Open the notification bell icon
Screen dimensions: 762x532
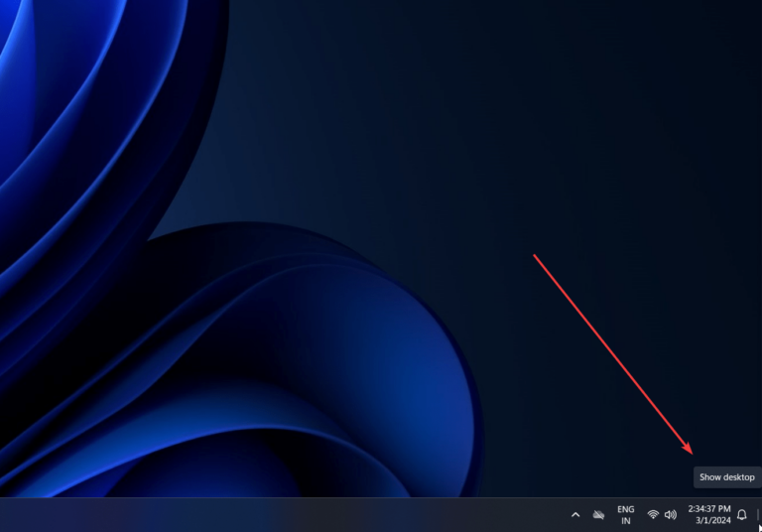point(741,514)
